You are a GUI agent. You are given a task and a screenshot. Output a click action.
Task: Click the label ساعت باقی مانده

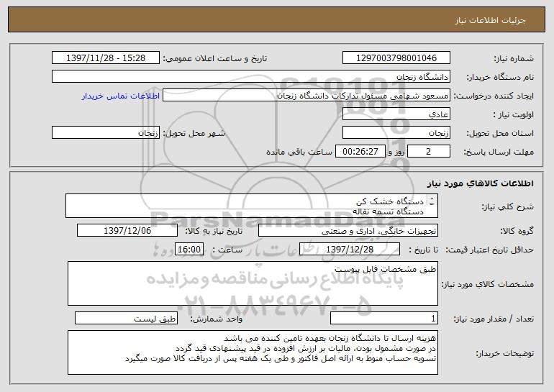coord(299,152)
